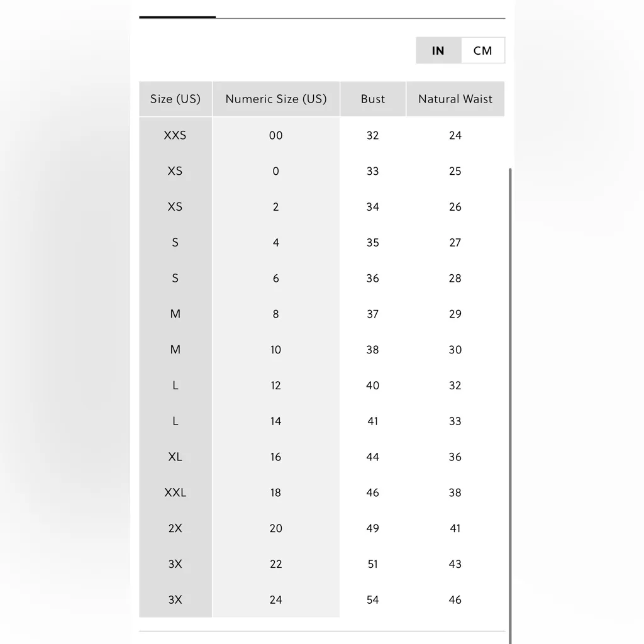Switch measurements to CM units
The width and height of the screenshot is (644, 644).
point(482,51)
